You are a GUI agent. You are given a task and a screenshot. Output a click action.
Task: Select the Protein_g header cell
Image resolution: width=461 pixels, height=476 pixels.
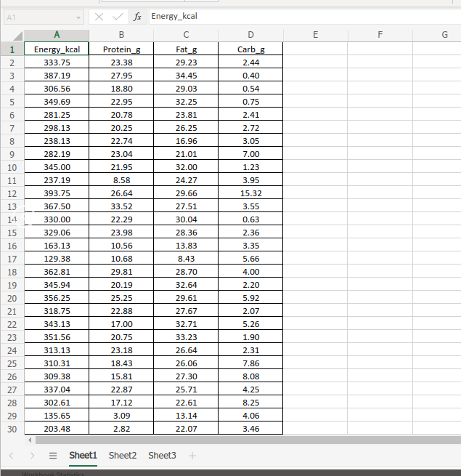point(121,49)
